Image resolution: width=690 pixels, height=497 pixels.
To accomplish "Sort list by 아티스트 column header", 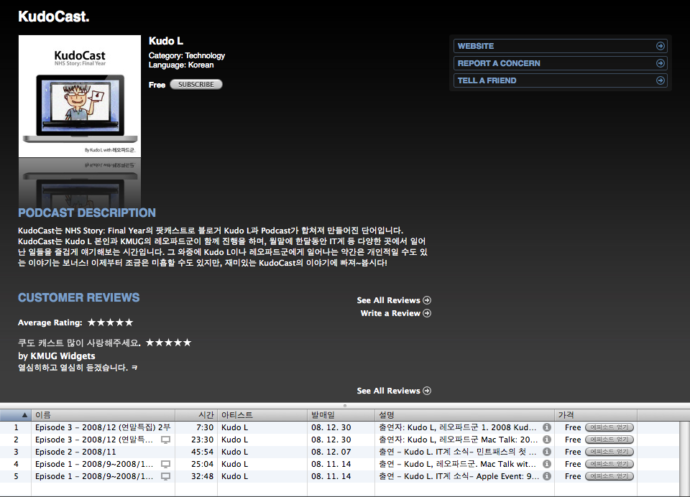I will point(263,415).
